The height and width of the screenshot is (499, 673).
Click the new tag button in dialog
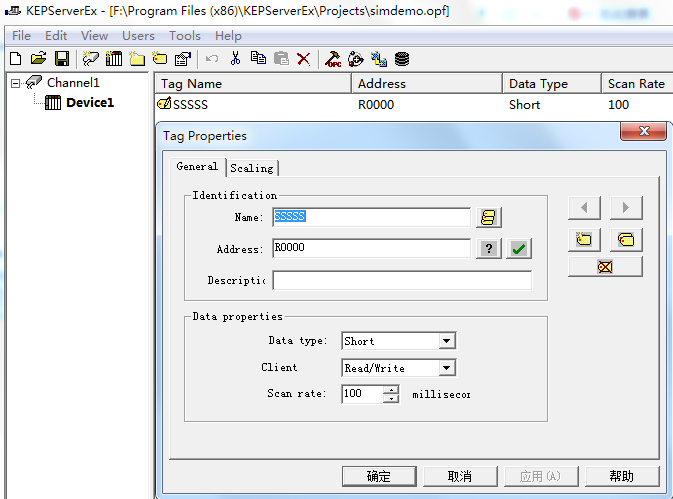pos(584,240)
